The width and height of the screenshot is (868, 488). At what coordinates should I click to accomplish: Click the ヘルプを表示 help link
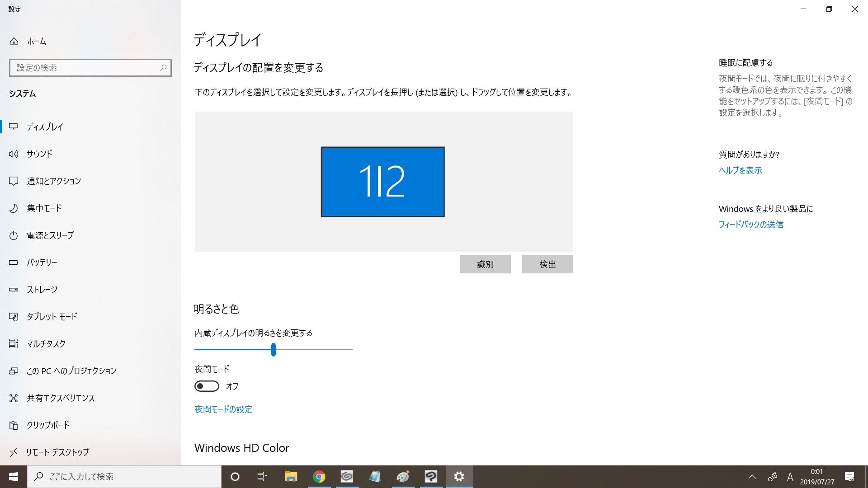pyautogui.click(x=741, y=170)
